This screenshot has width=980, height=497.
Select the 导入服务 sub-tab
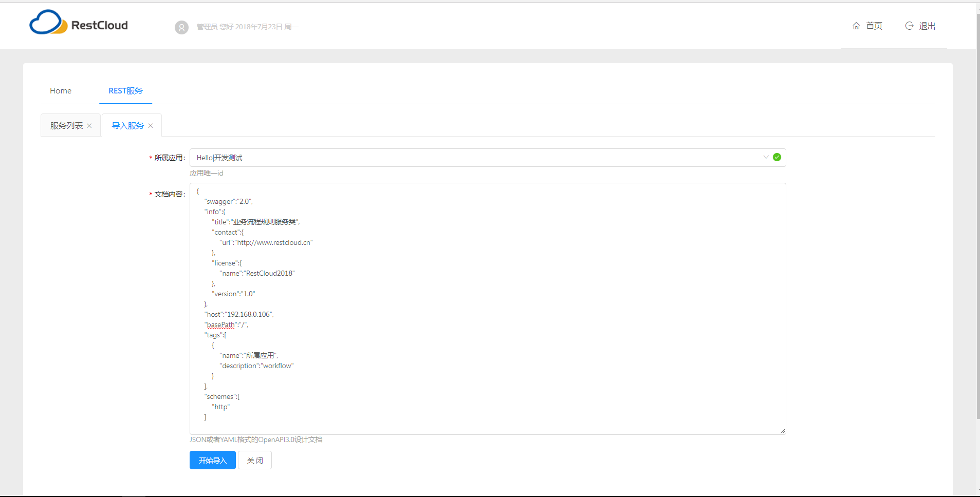tap(127, 126)
